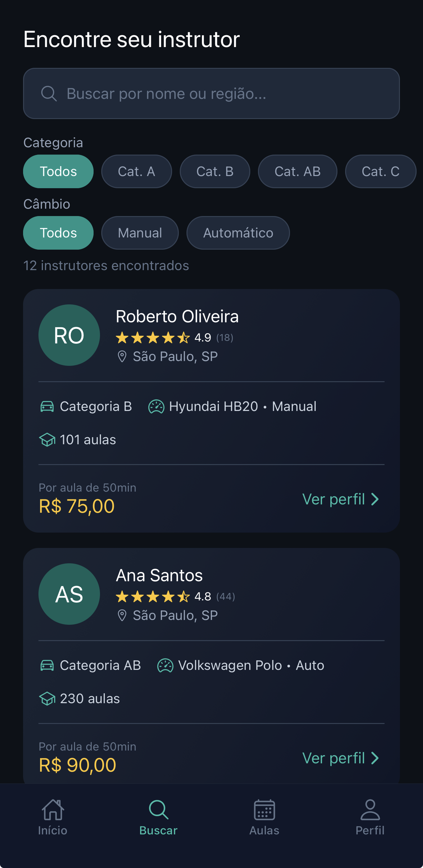The image size is (423, 868).
Task: Tap graduation cap icon beside 101 aulas
Action: point(47,440)
